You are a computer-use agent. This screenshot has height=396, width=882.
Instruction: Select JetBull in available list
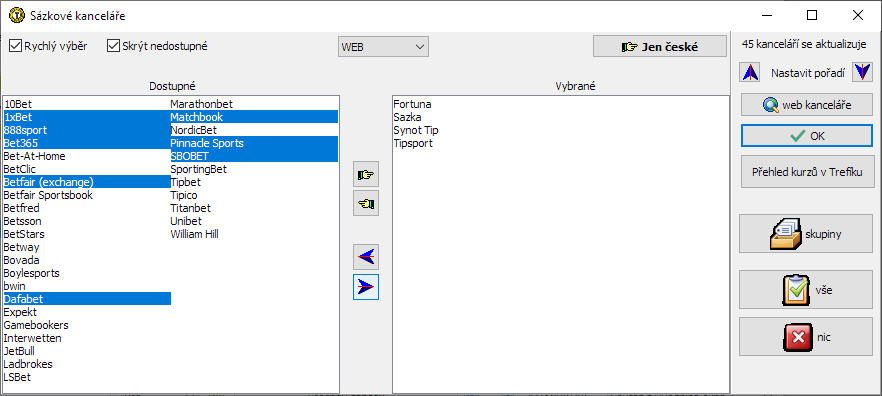(x=87, y=351)
